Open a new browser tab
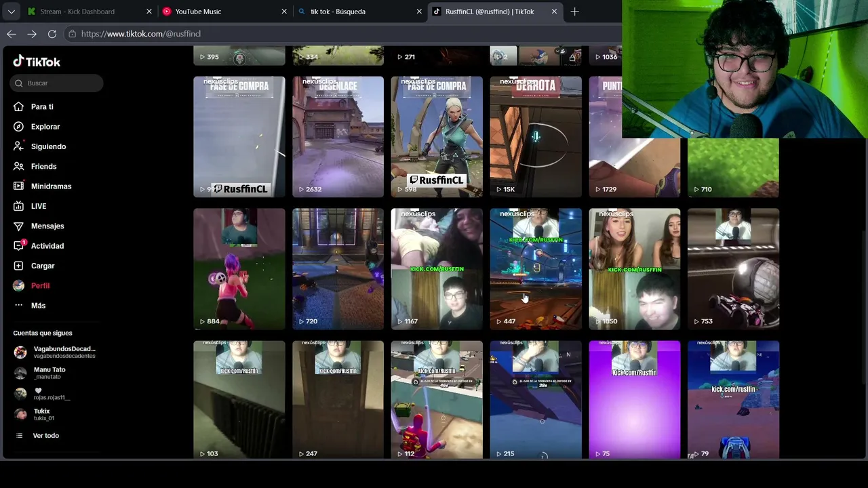Image resolution: width=868 pixels, height=488 pixels. point(574,12)
